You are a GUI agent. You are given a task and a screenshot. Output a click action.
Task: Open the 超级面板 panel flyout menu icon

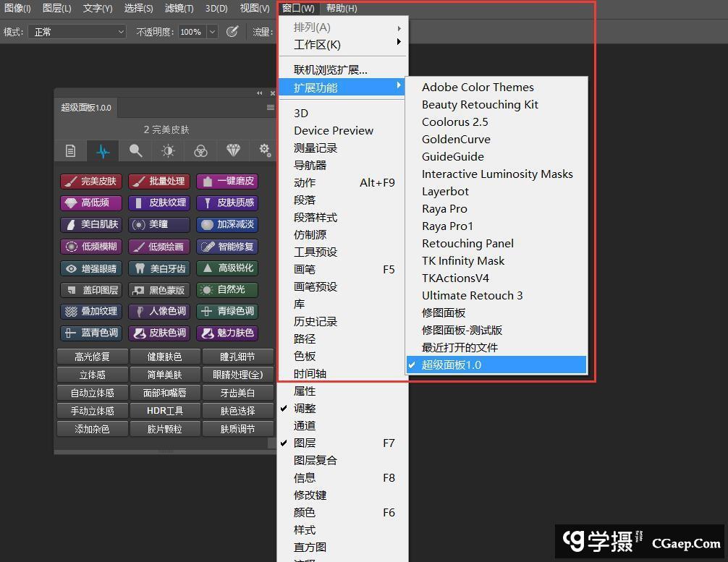click(x=270, y=108)
